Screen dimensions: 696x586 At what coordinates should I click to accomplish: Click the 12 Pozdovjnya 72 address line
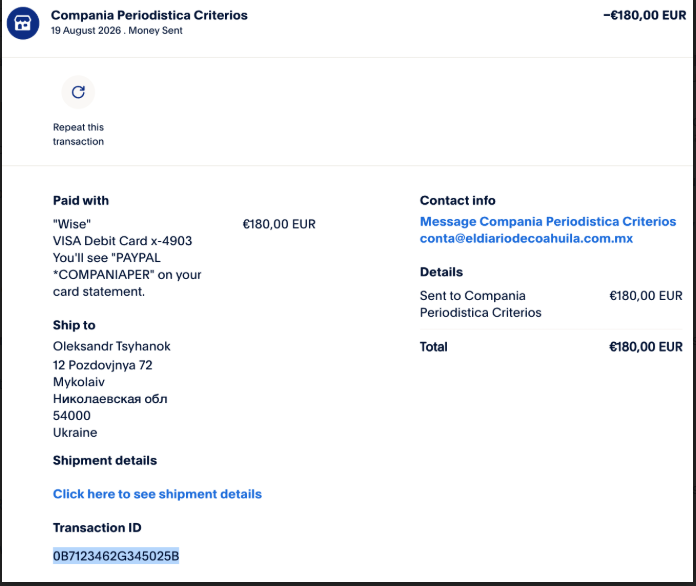103,365
